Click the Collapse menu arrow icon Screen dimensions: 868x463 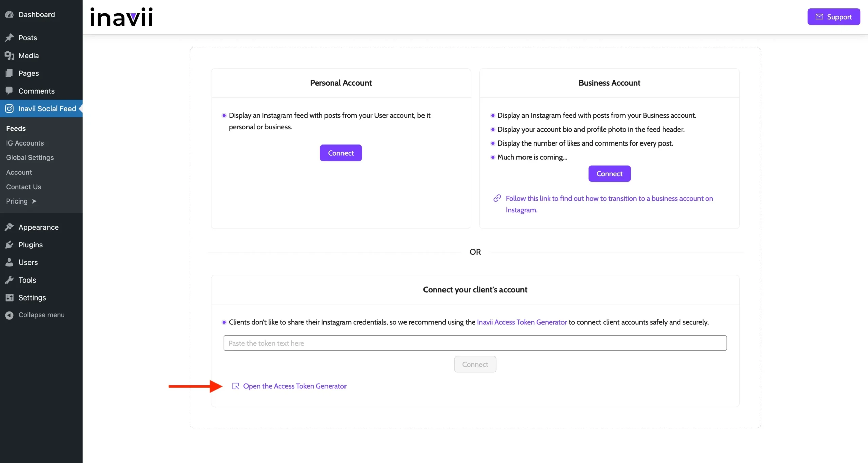[x=9, y=315]
